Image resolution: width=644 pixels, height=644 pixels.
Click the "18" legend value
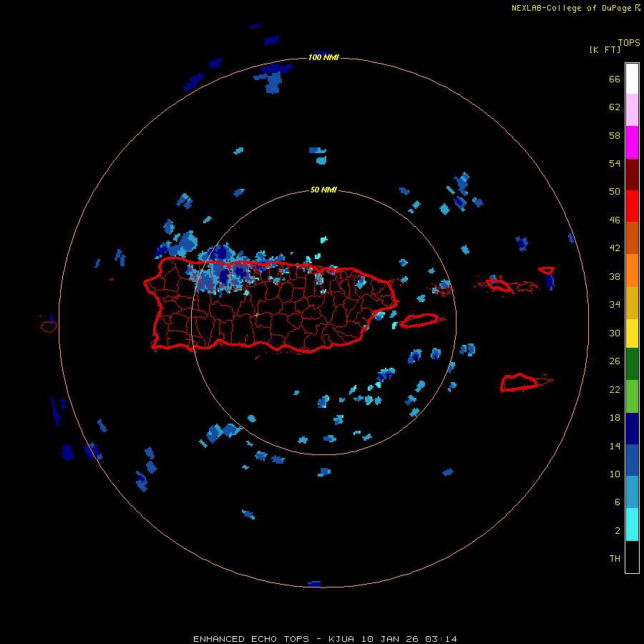click(615, 418)
